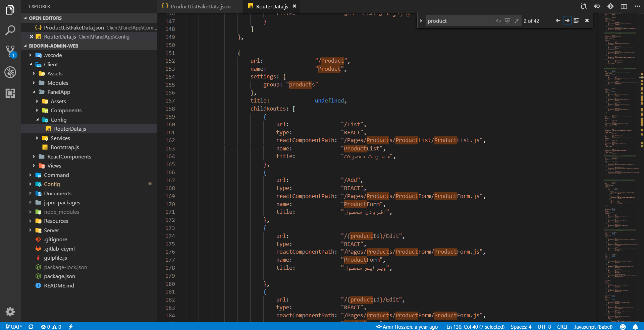Toggle Match Whole Word in the find widget
The height and width of the screenshot is (330, 644).
507,20
